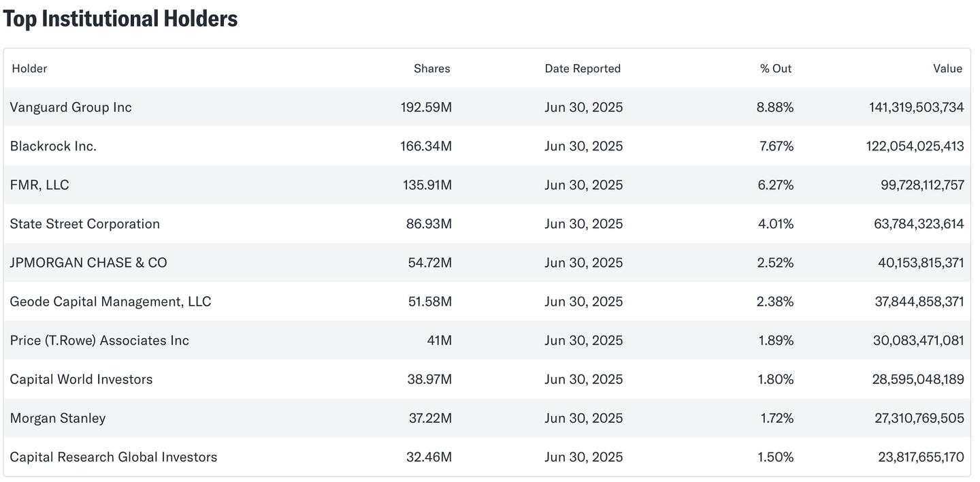Select the Blackrock Inc. holder name

(x=53, y=146)
